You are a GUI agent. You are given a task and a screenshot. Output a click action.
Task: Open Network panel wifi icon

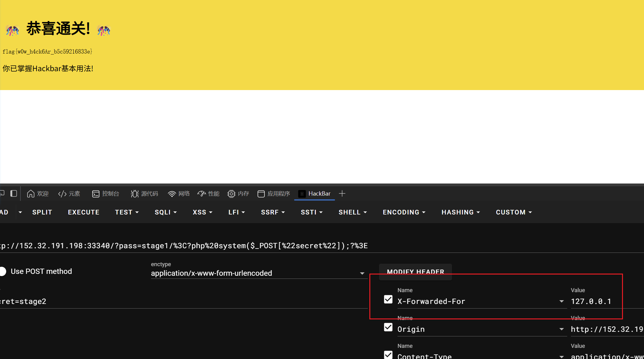click(x=172, y=194)
